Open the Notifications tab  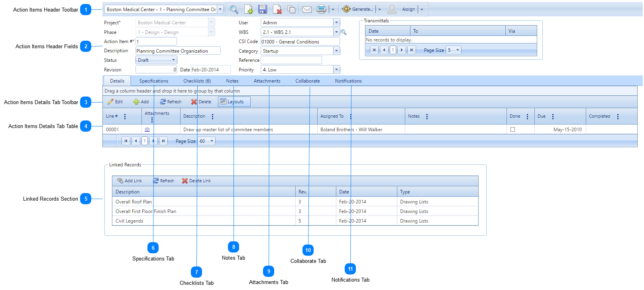coord(348,81)
